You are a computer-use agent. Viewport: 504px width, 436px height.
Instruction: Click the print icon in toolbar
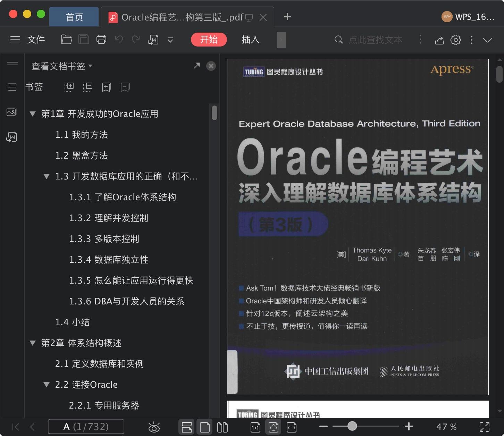point(101,40)
